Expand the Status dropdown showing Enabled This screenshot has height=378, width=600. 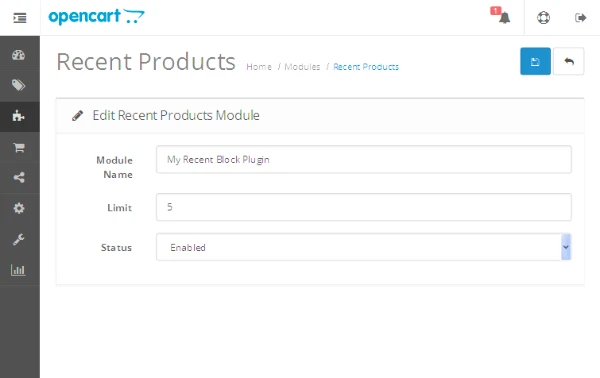364,247
